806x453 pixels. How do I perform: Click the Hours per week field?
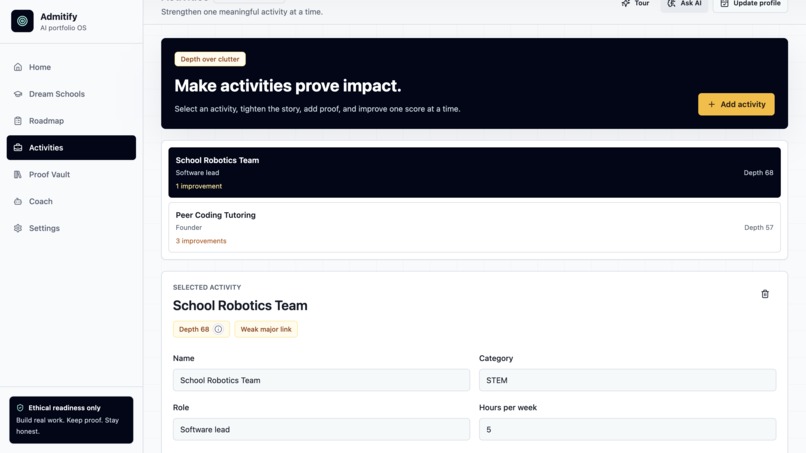click(628, 429)
